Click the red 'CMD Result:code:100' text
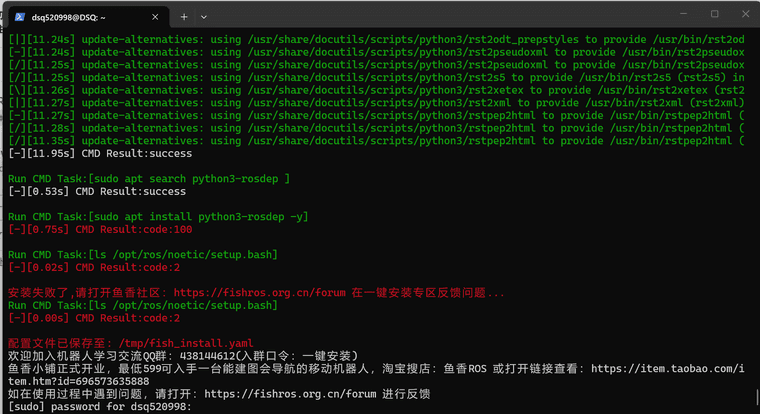 tap(134, 229)
